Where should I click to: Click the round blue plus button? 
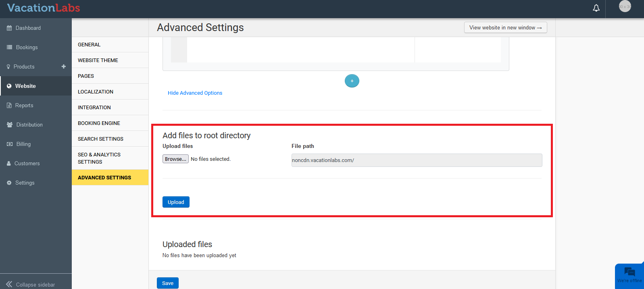coord(352,81)
